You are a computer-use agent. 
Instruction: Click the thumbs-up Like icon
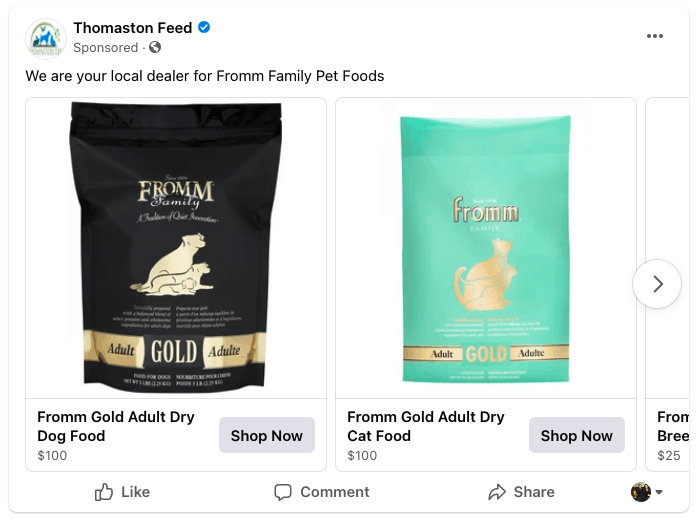[x=104, y=492]
